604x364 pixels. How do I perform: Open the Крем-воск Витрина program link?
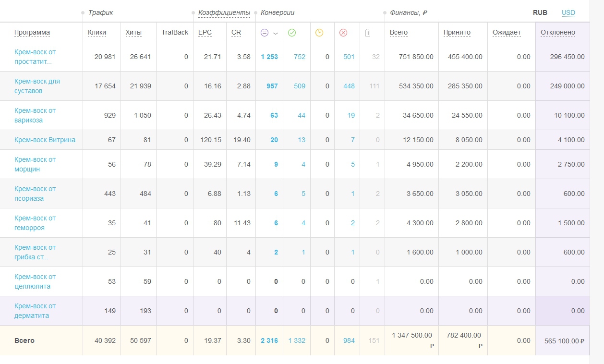pos(45,140)
